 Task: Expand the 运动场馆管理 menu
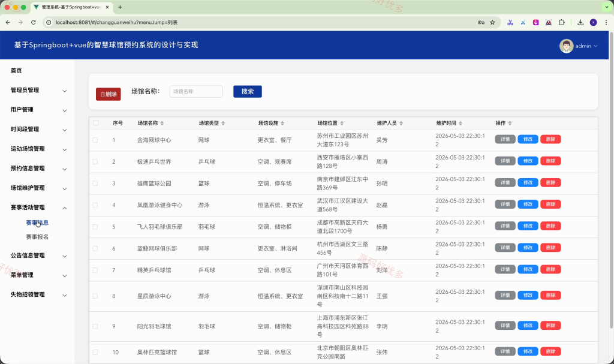tap(38, 149)
